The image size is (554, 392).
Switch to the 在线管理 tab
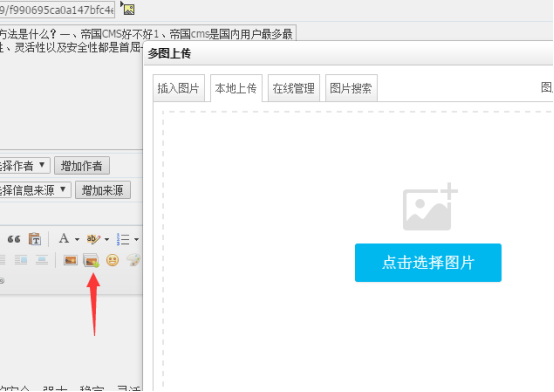(x=294, y=88)
